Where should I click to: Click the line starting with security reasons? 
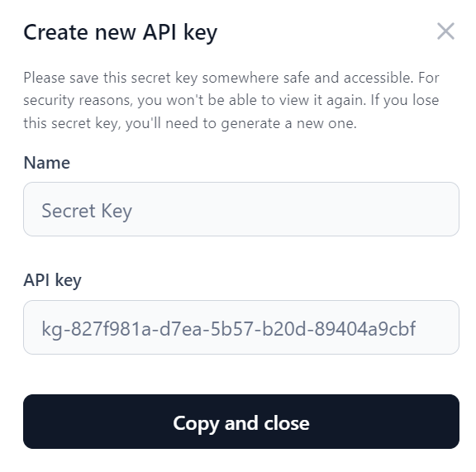click(x=231, y=100)
